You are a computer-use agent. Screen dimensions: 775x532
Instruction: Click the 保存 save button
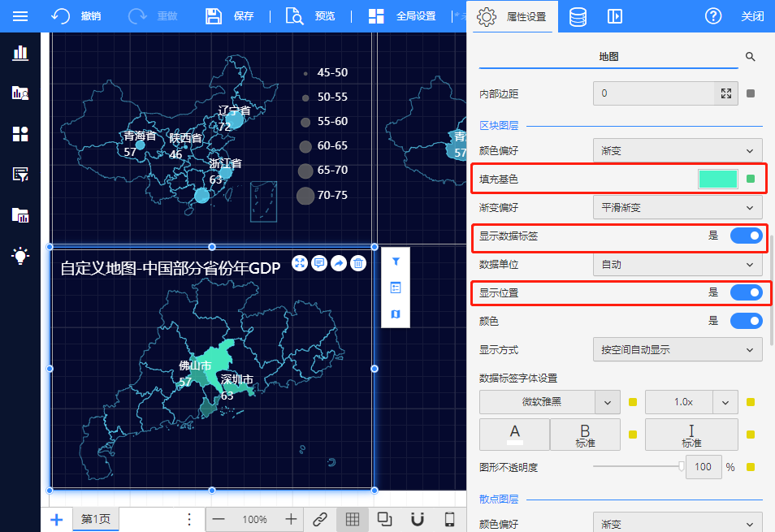tap(230, 16)
